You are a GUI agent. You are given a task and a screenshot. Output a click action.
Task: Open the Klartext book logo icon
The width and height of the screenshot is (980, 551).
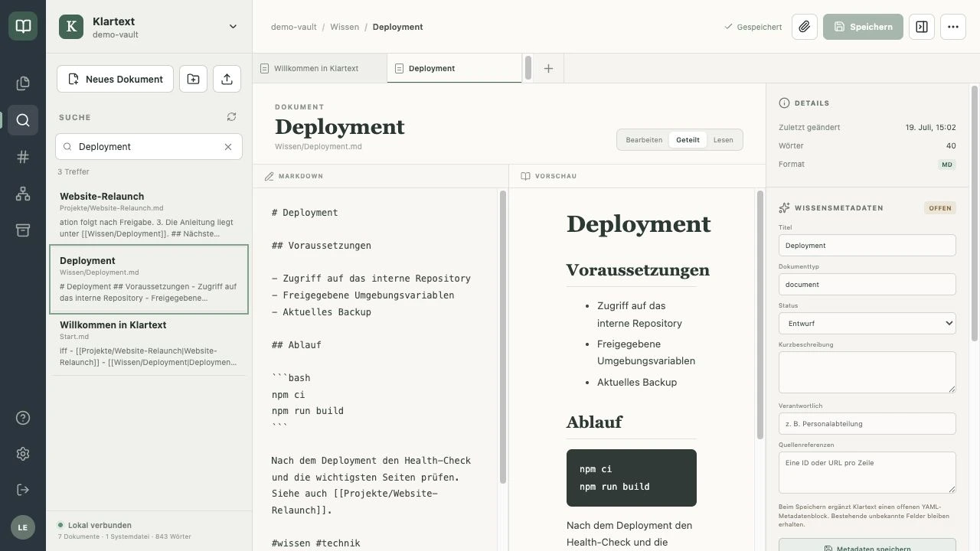[x=23, y=26]
